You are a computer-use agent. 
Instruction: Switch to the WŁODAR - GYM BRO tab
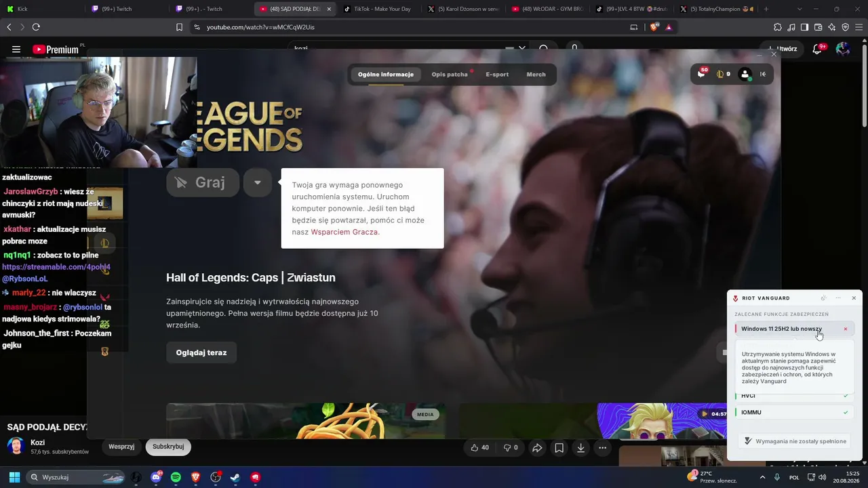click(x=548, y=9)
